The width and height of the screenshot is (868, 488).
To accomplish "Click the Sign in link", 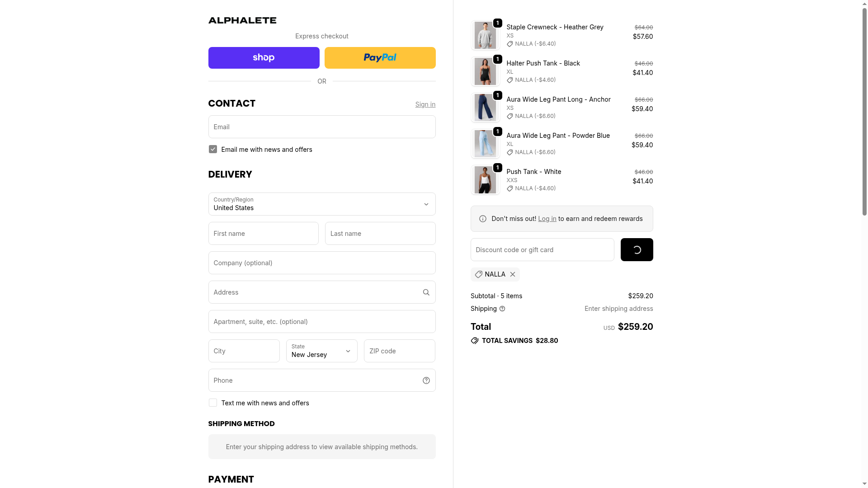I will coord(425,104).
